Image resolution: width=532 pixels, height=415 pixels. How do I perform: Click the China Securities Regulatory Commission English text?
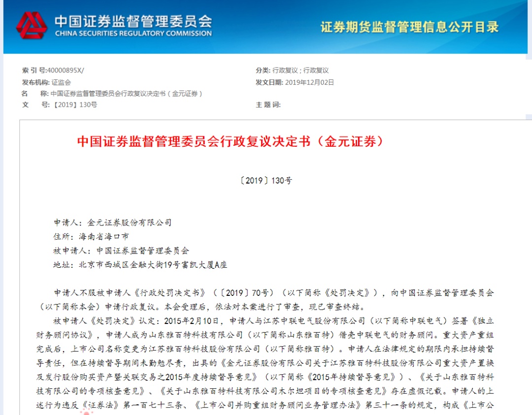133,34
